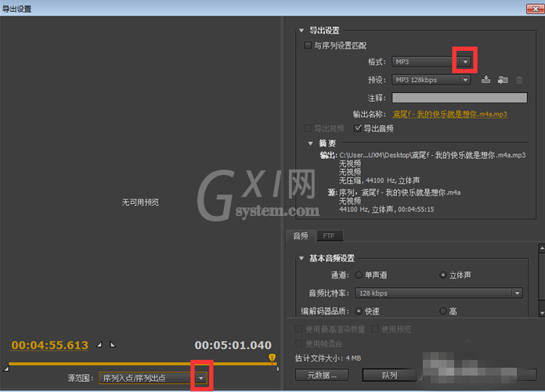Screen dimensions: 545x392
Task: Collapse the Basic Audio Settings section
Action: click(x=301, y=258)
